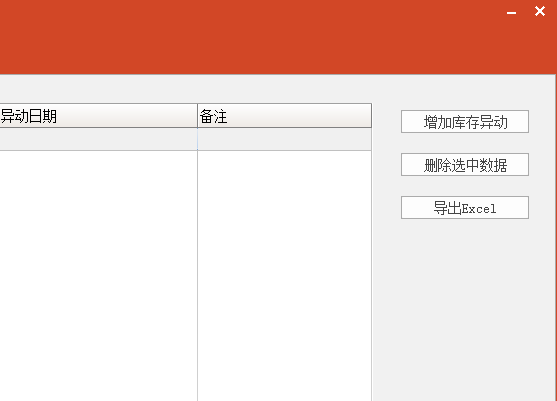Select the right border of the 备注 header
This screenshot has height=401, width=557.
[x=371, y=116]
